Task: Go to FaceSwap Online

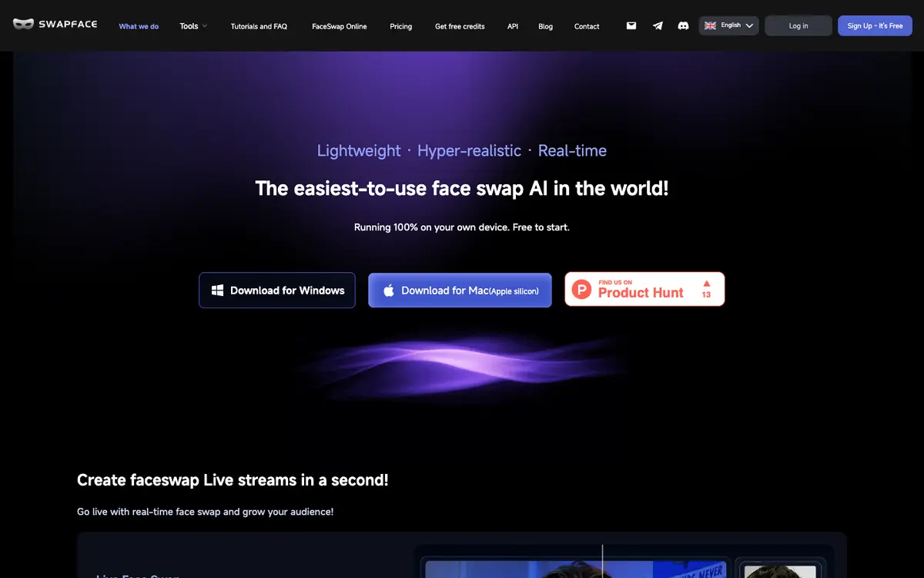Action: tap(340, 26)
